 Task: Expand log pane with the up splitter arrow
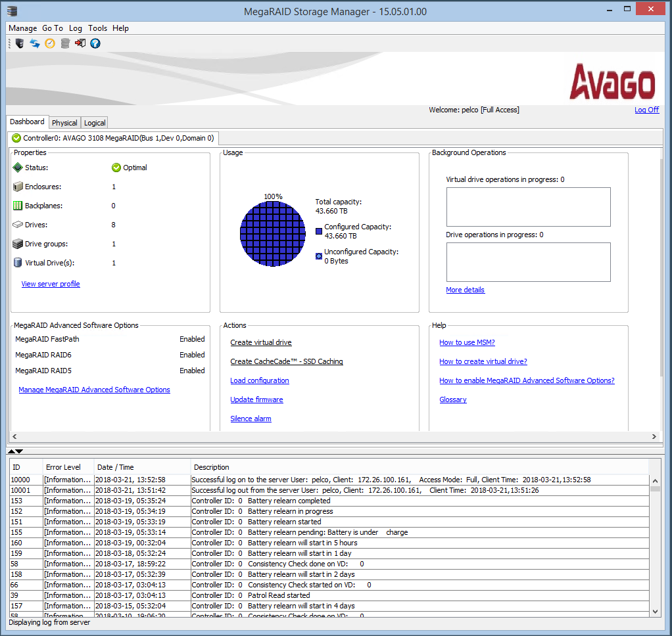(x=11, y=451)
